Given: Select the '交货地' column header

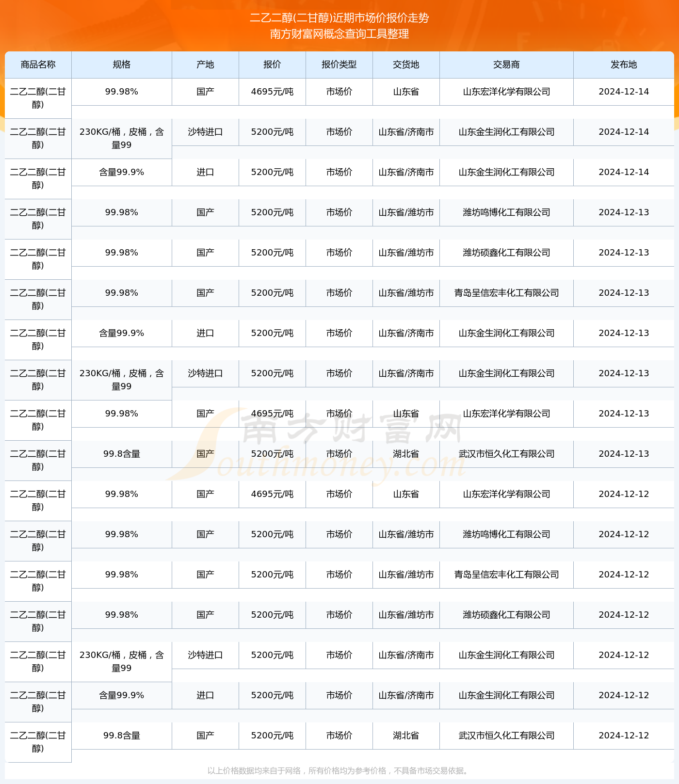Looking at the screenshot, I should [x=406, y=64].
